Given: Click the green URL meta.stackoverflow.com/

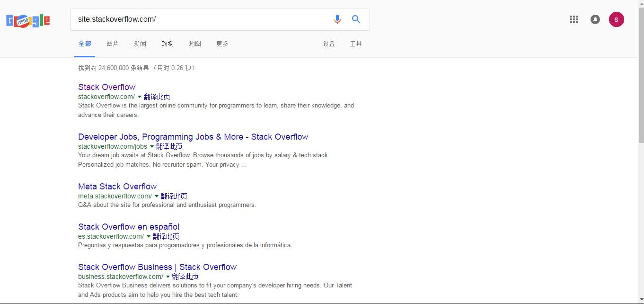Looking at the screenshot, I should click(115, 196).
